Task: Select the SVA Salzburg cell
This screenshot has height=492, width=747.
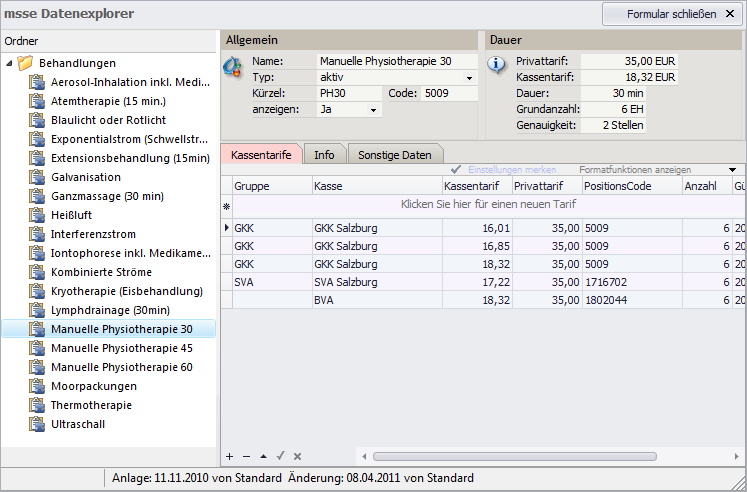Action: tap(377, 282)
